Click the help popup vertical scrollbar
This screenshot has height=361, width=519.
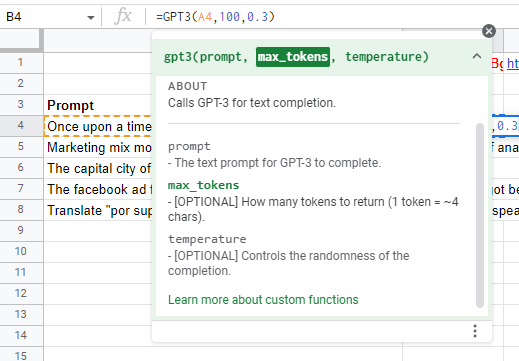point(480,215)
